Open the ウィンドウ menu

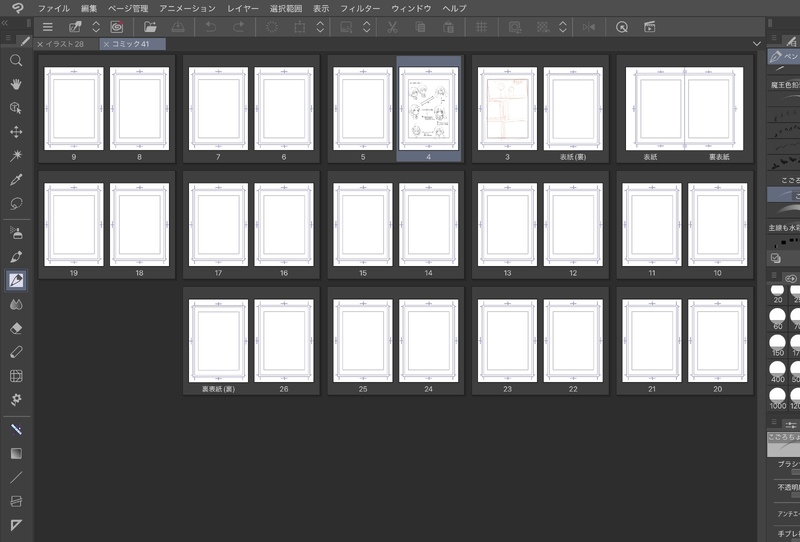coord(411,8)
